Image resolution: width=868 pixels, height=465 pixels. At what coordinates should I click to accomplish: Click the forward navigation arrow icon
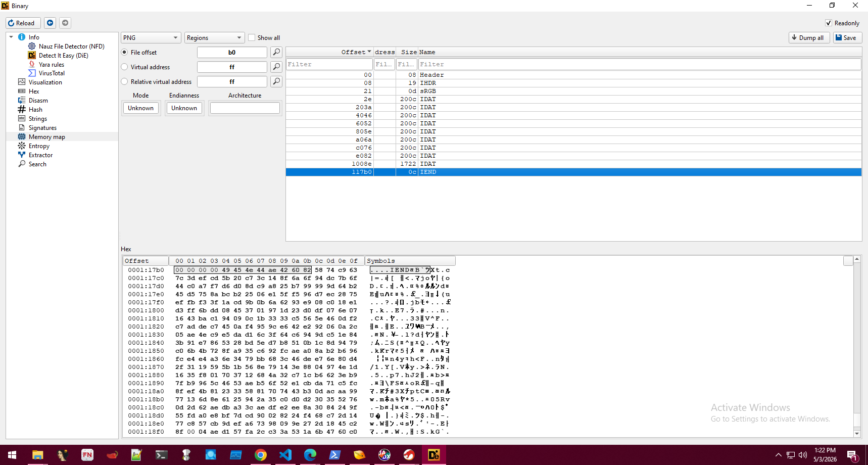point(65,23)
